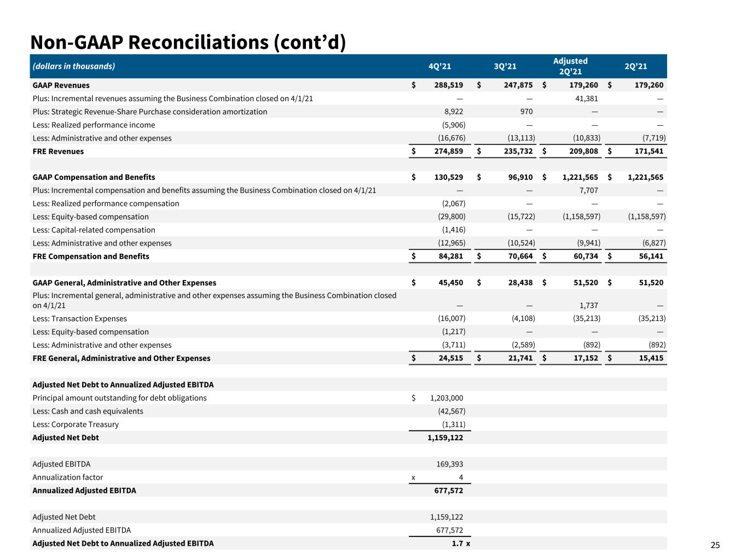Click the dollars in thousands header label
This screenshot has width=747, height=560.
coord(74,66)
